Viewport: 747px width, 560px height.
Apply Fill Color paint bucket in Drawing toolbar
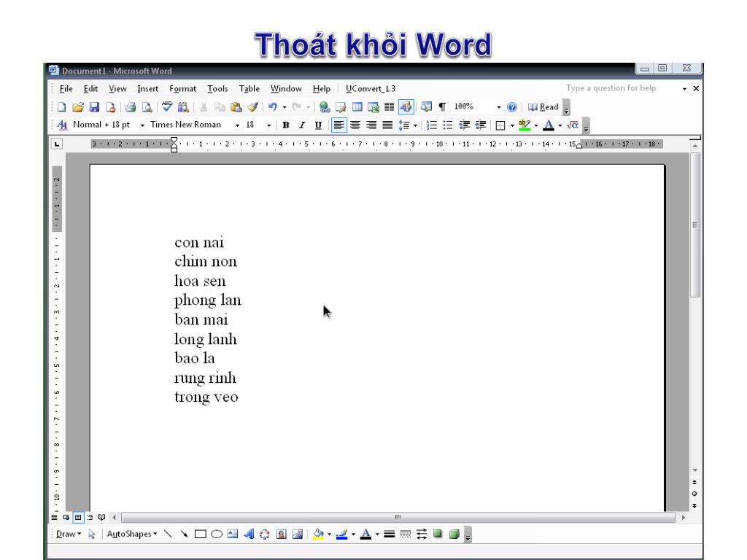click(x=318, y=534)
